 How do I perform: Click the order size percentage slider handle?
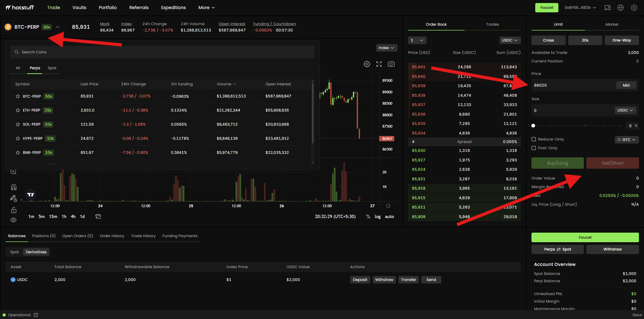tap(533, 126)
